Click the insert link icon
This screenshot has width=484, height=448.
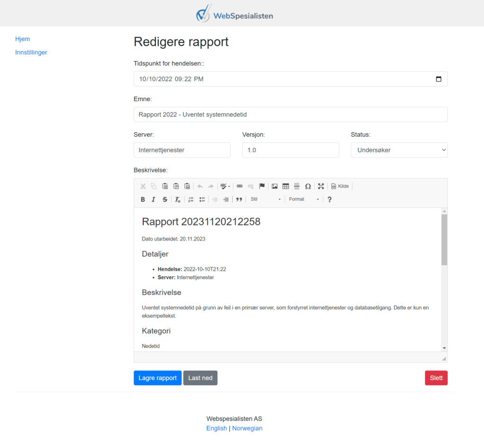point(240,186)
